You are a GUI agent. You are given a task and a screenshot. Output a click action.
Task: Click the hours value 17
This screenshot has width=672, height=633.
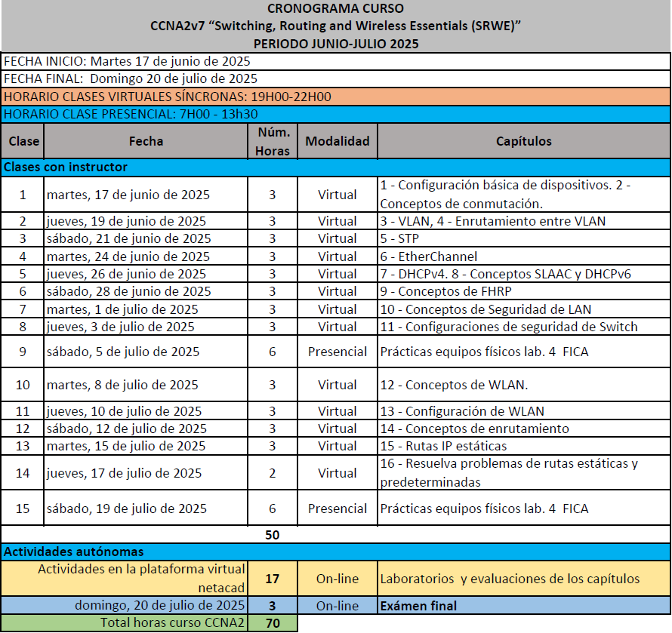273,579
